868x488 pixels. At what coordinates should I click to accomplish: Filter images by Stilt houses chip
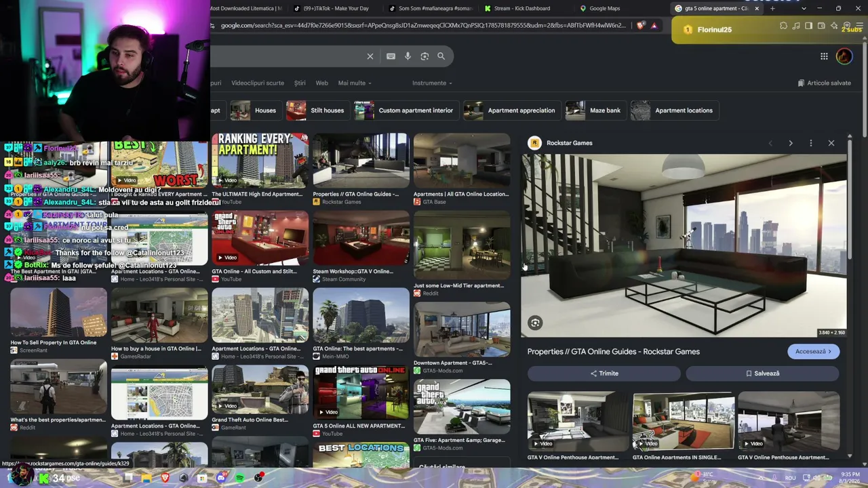[317, 110]
